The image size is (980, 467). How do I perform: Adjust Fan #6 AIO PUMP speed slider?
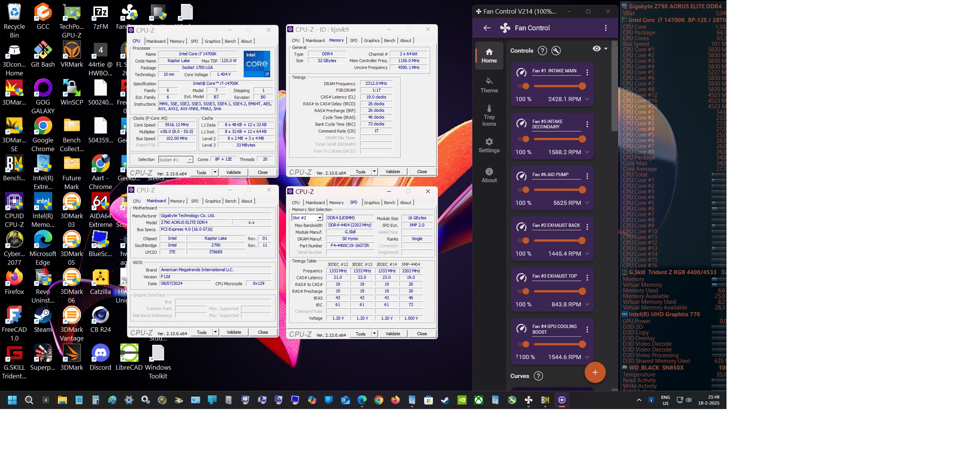(x=559, y=190)
